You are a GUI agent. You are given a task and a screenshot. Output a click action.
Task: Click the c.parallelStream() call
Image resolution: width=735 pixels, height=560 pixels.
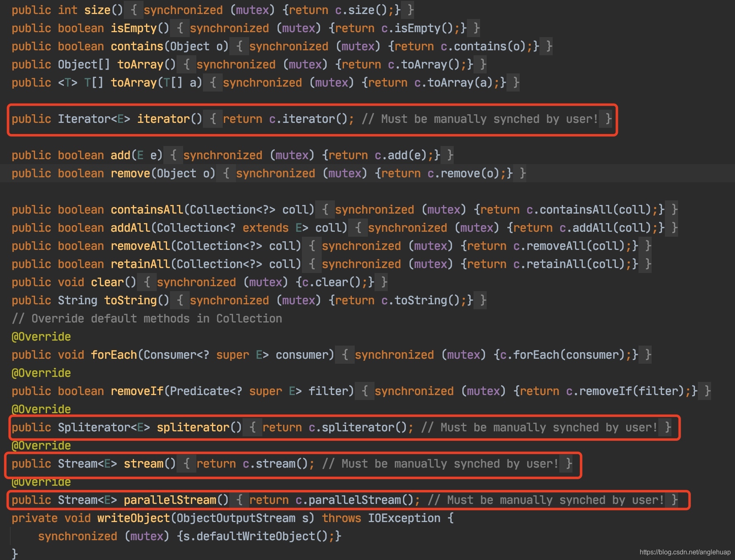(355, 500)
